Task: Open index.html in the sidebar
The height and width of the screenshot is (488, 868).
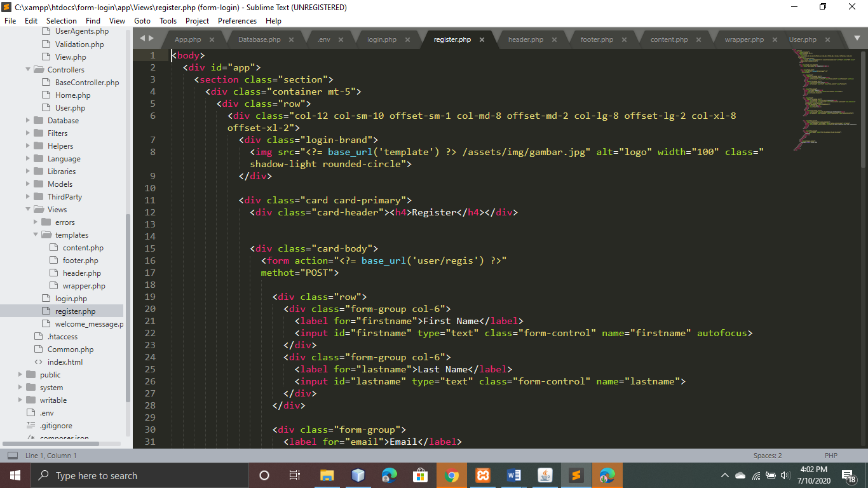Action: click(65, 362)
